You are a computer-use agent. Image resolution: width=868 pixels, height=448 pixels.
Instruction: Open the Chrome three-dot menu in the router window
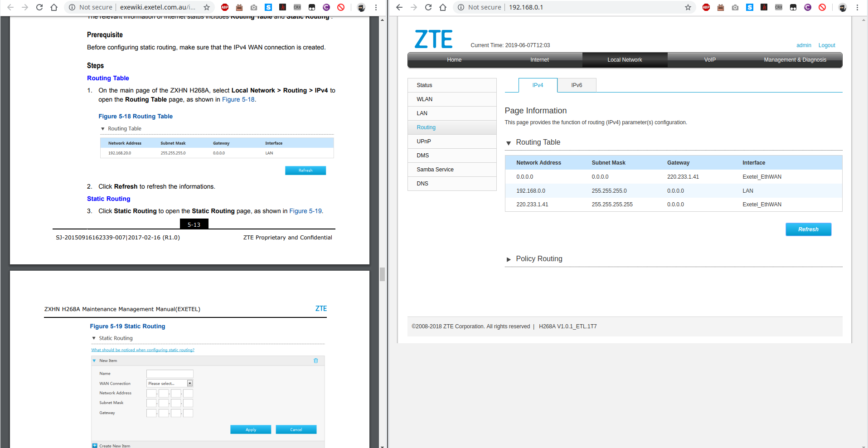pyautogui.click(x=857, y=7)
